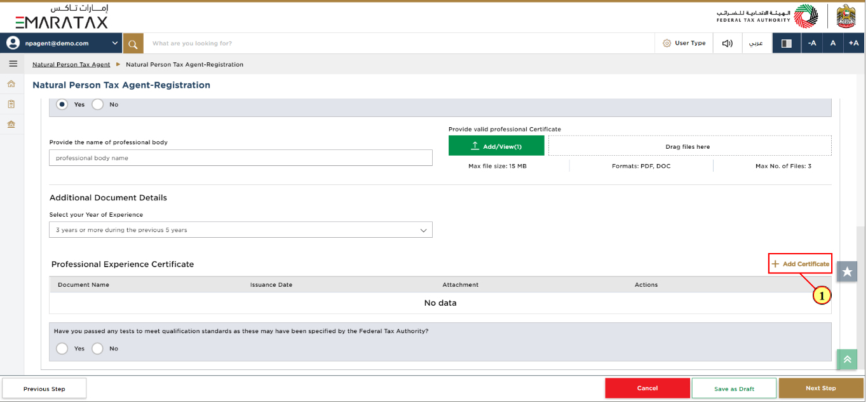Select the upper Yes radio button
Screen dimensions: 868x405
62,104
